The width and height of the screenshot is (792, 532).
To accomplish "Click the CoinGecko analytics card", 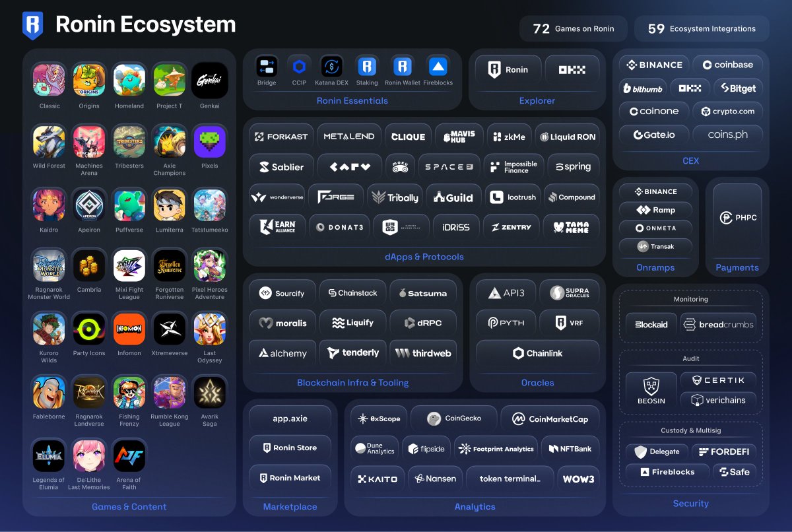I will (x=454, y=418).
